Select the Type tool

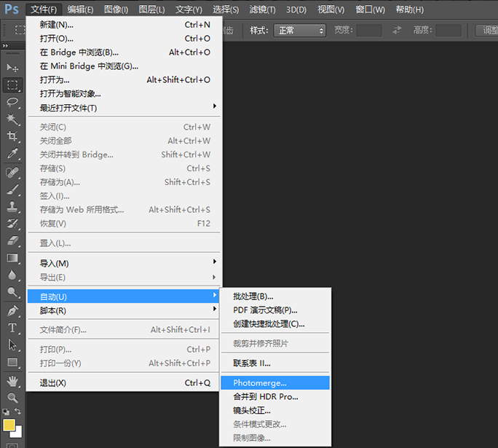point(12,328)
